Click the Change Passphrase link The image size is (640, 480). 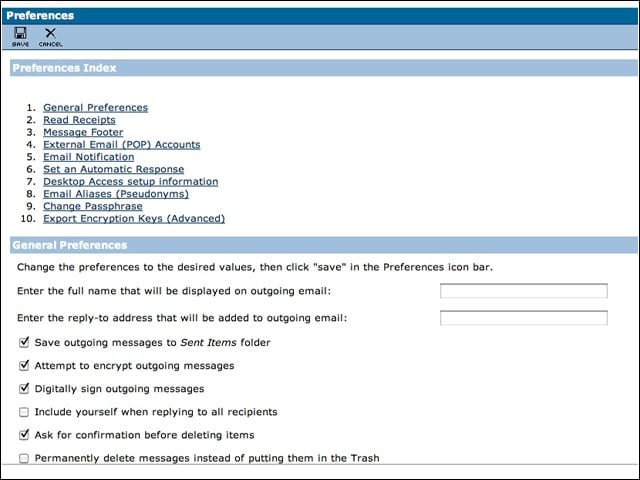click(93, 206)
